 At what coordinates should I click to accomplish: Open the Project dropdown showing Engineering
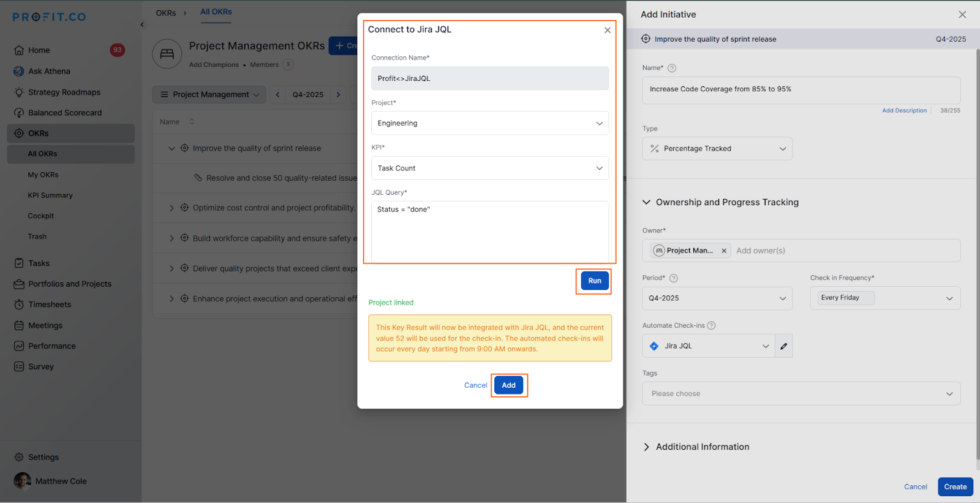tap(490, 123)
